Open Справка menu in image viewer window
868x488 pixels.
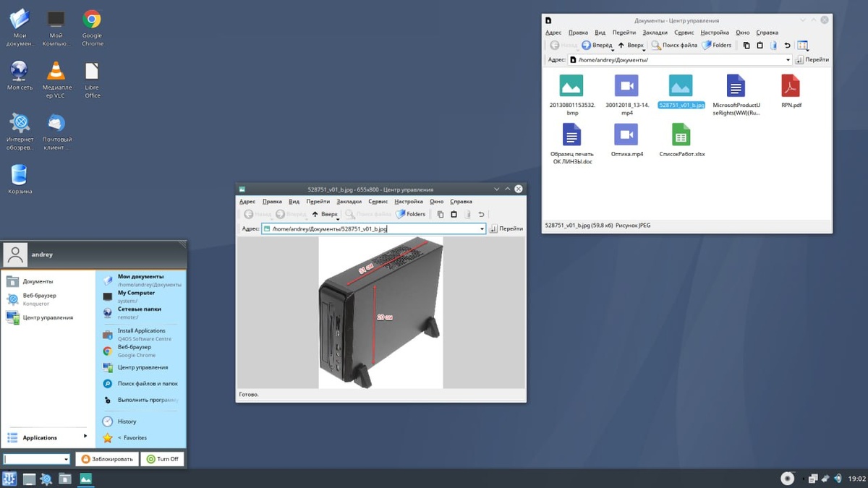(x=461, y=202)
